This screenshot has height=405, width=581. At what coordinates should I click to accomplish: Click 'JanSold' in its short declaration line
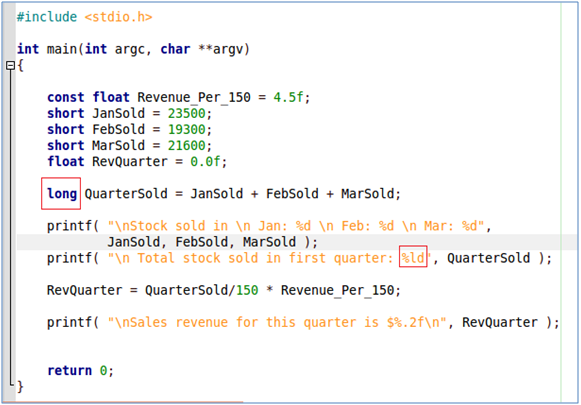tap(119, 113)
